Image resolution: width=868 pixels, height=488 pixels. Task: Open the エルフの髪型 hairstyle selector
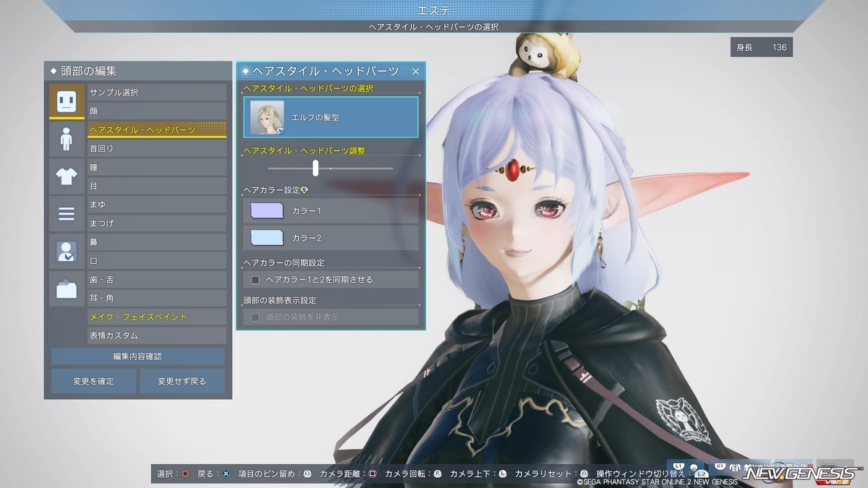tap(331, 117)
